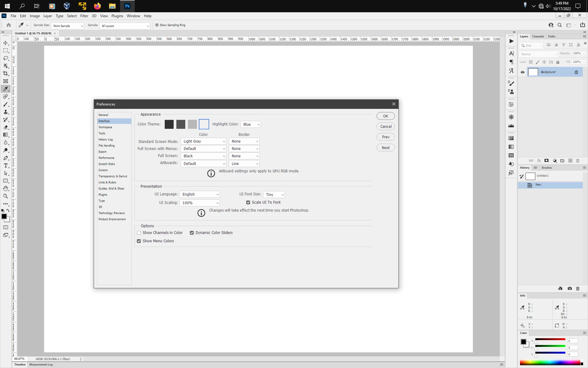Screen dimensions: 588x368
Task: Click the Firefox taskbar icon
Action: (x=97, y=6)
